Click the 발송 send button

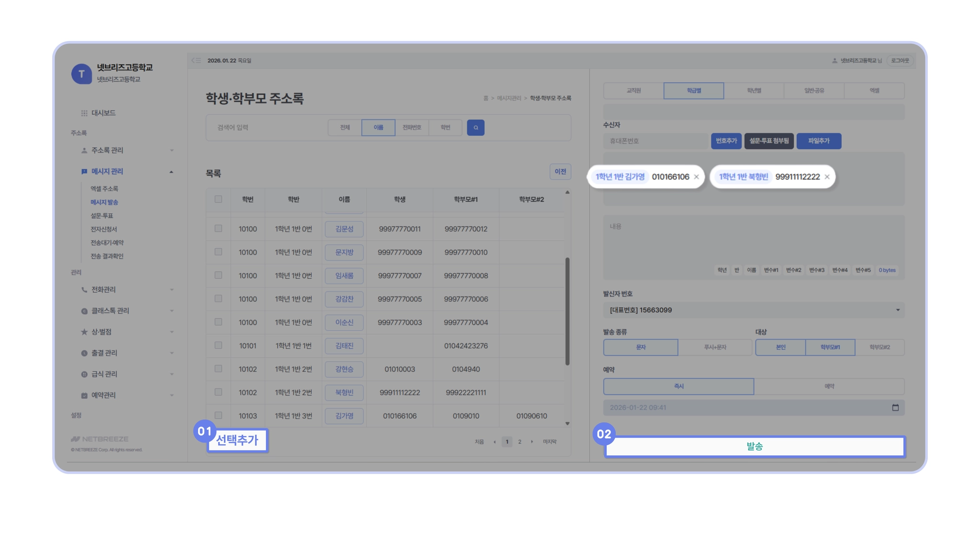(x=755, y=446)
